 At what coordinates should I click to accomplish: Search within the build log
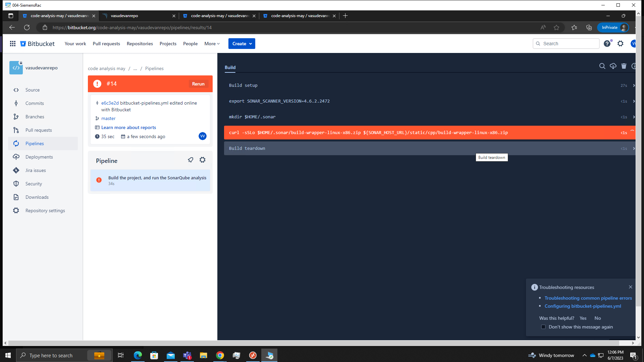point(602,66)
